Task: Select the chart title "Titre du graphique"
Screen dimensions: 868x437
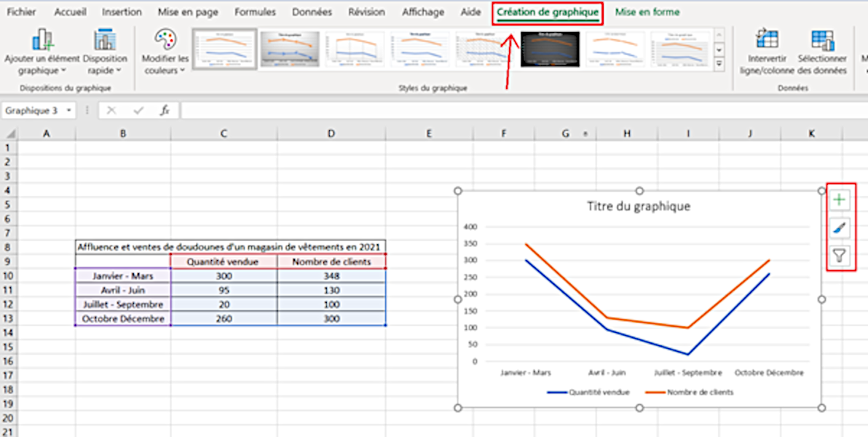Action: [637, 206]
